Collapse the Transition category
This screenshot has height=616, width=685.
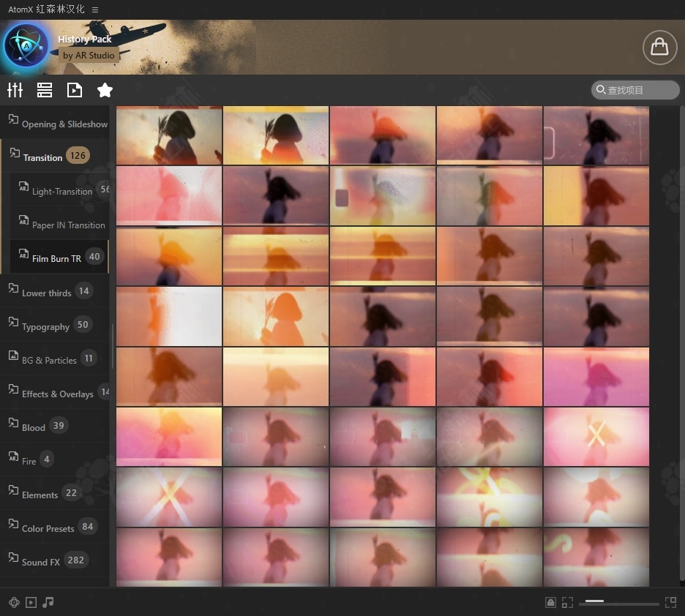42,157
